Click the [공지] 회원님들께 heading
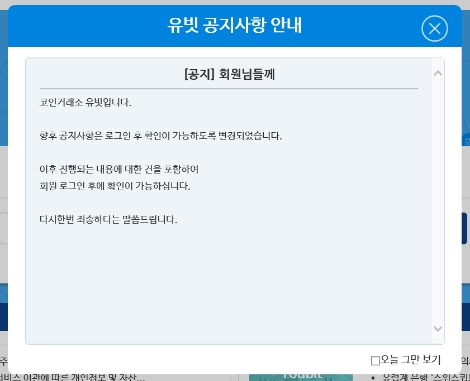 coord(230,74)
